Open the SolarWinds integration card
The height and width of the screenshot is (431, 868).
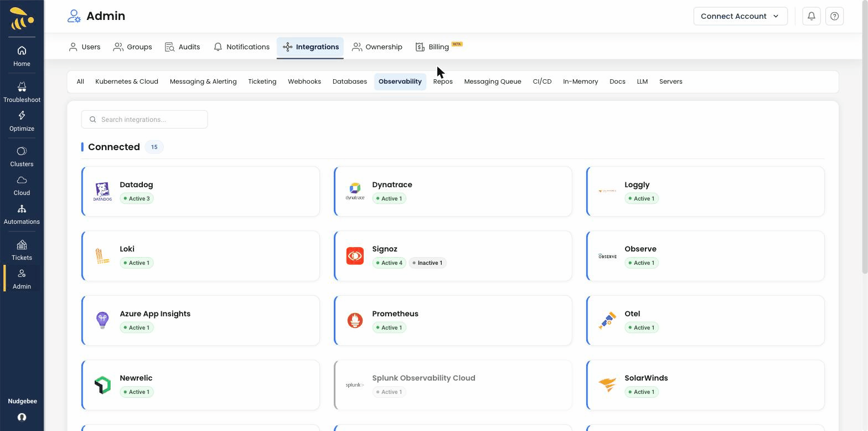705,385
